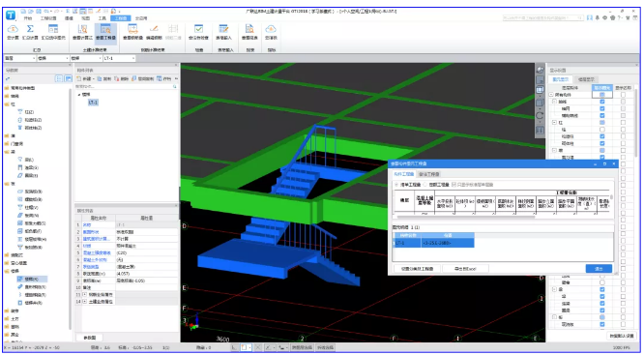Click the undo arrow in quick access bar
This screenshot has height=355, width=644.
pyautogui.click(x=45, y=11)
